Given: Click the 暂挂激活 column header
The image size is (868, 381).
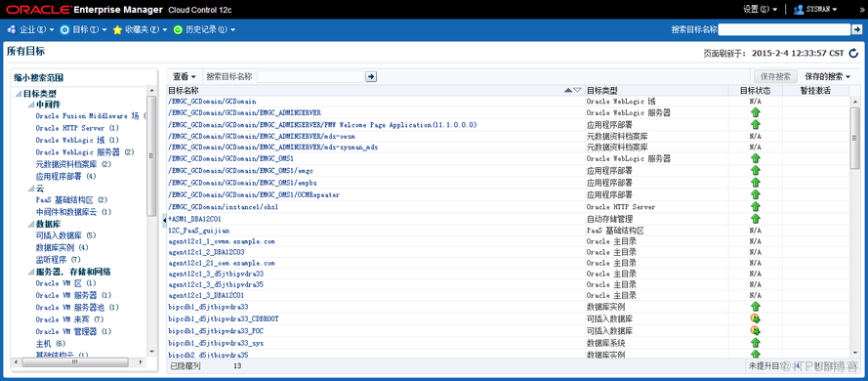Looking at the screenshot, I should (x=815, y=90).
